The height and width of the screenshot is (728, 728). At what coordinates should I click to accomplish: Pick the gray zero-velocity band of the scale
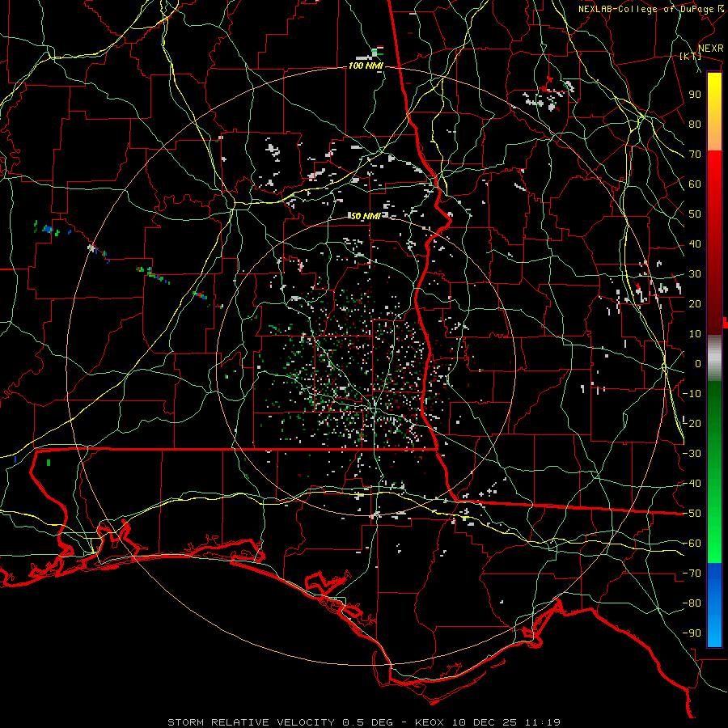point(714,358)
